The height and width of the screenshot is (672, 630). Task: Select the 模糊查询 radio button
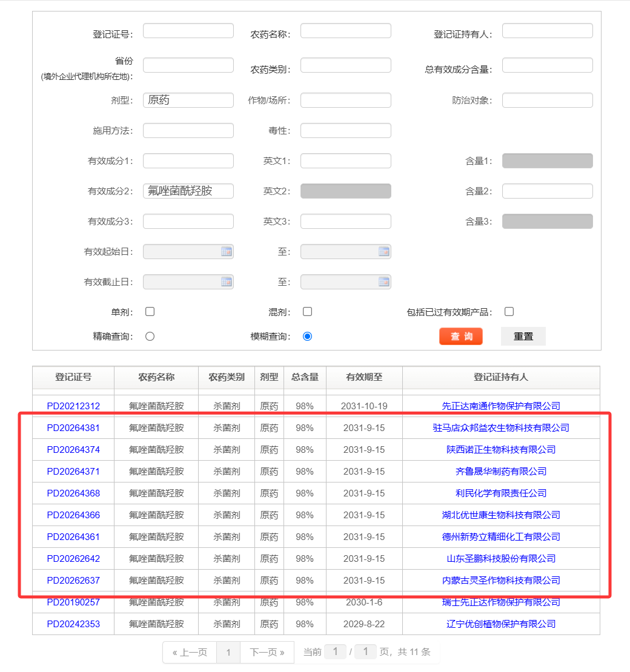[x=307, y=337]
